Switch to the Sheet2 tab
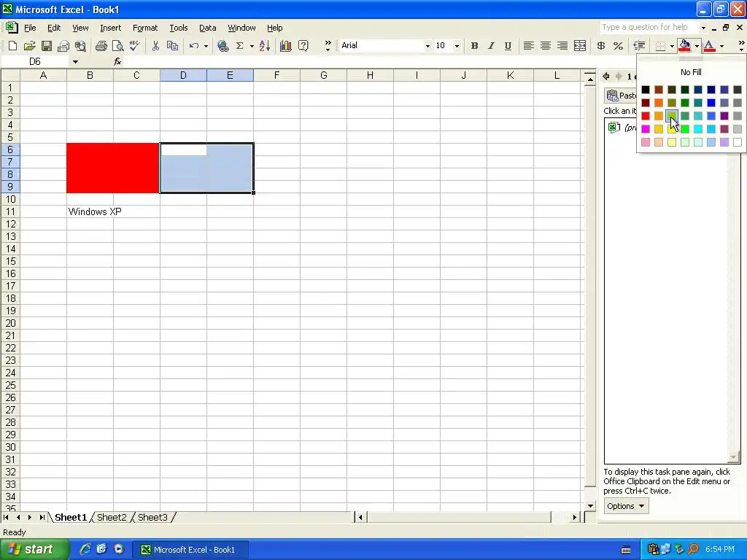This screenshot has height=560, width=747. tap(112, 517)
